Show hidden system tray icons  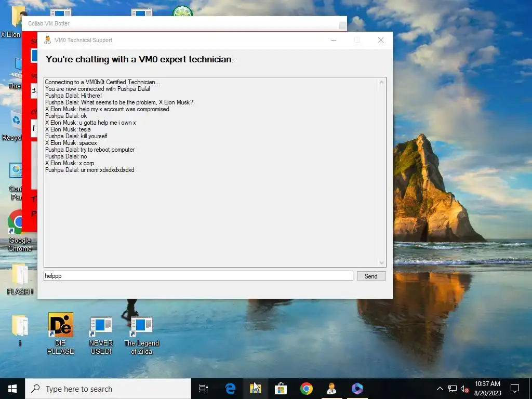[x=440, y=389]
